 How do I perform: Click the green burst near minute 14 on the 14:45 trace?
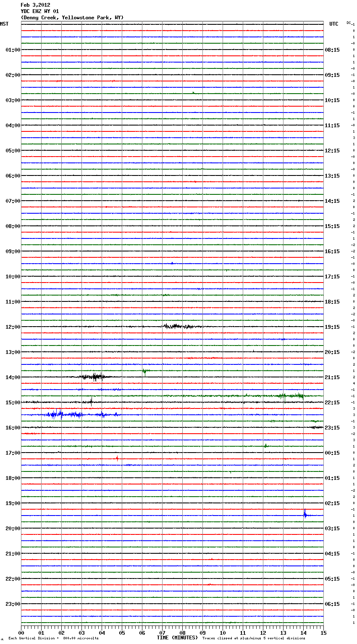click(x=299, y=395)
